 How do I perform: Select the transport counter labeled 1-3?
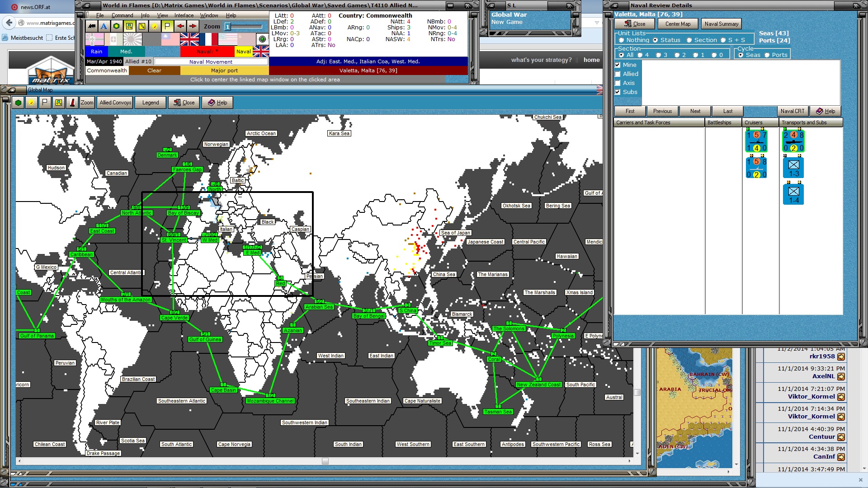tap(793, 167)
